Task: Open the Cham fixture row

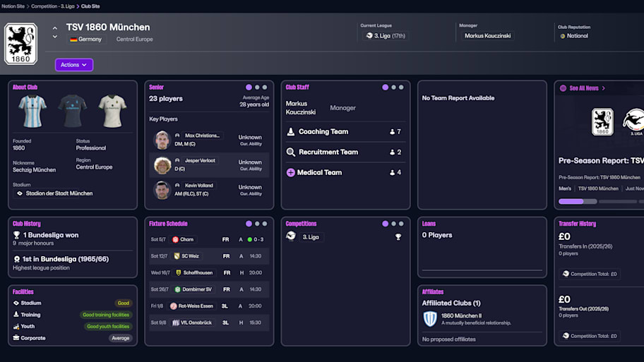Action: 209,239
